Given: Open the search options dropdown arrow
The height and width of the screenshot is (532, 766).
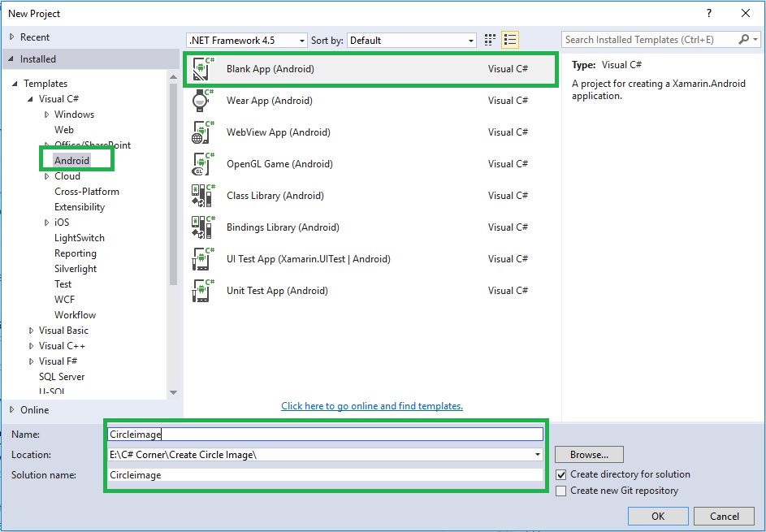Looking at the screenshot, I should (x=755, y=40).
